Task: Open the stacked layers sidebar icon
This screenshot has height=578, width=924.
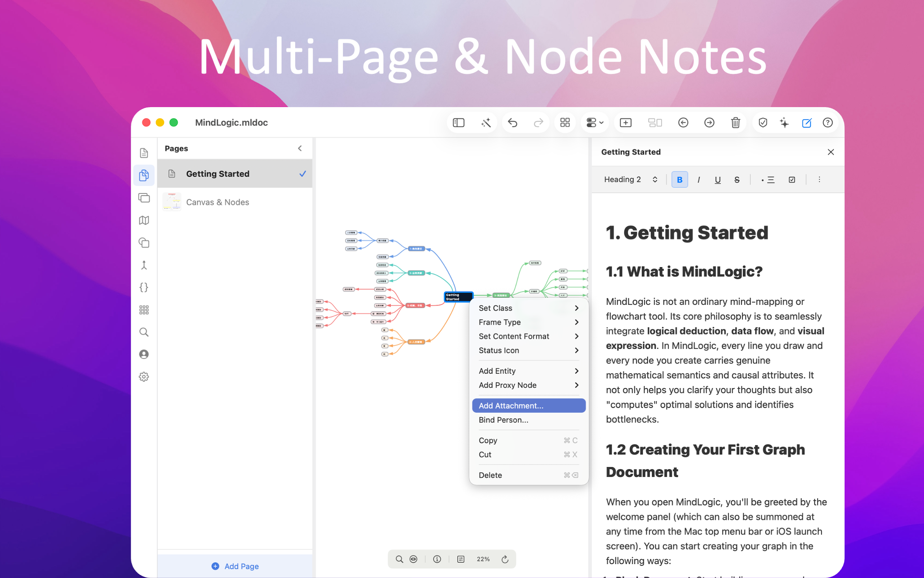Action: (x=144, y=198)
